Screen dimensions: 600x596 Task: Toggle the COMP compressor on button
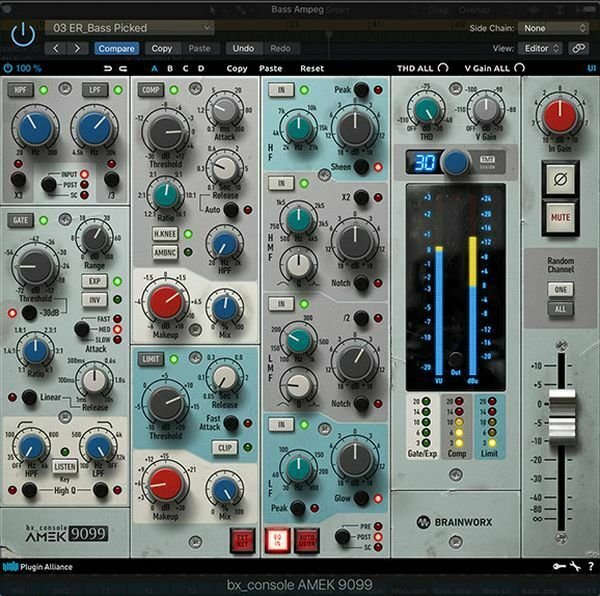(150, 90)
